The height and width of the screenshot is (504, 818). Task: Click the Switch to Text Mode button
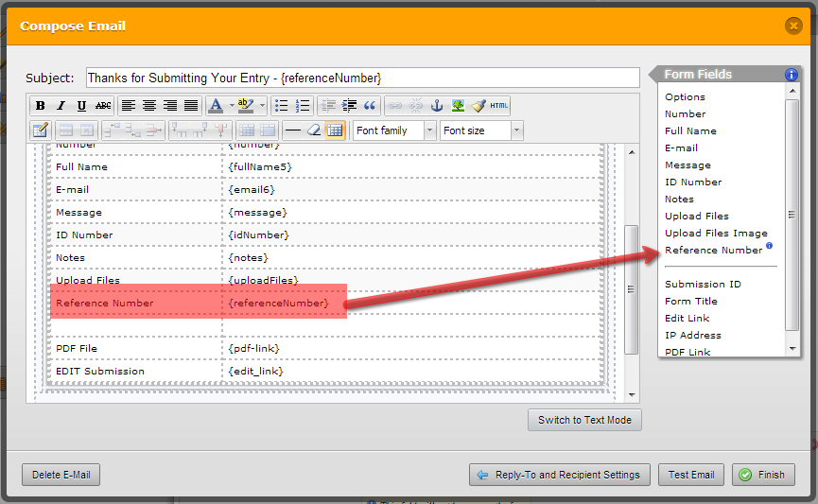pos(584,420)
